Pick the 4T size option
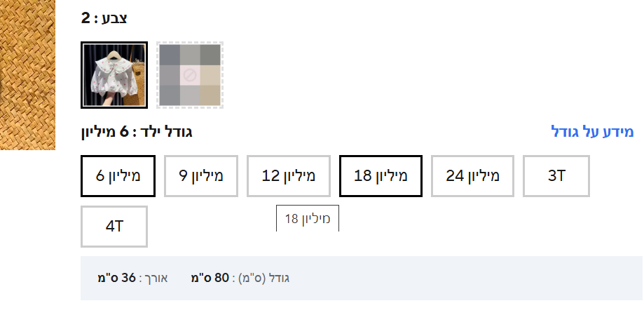Image resolution: width=644 pixels, height=322 pixels. click(114, 227)
